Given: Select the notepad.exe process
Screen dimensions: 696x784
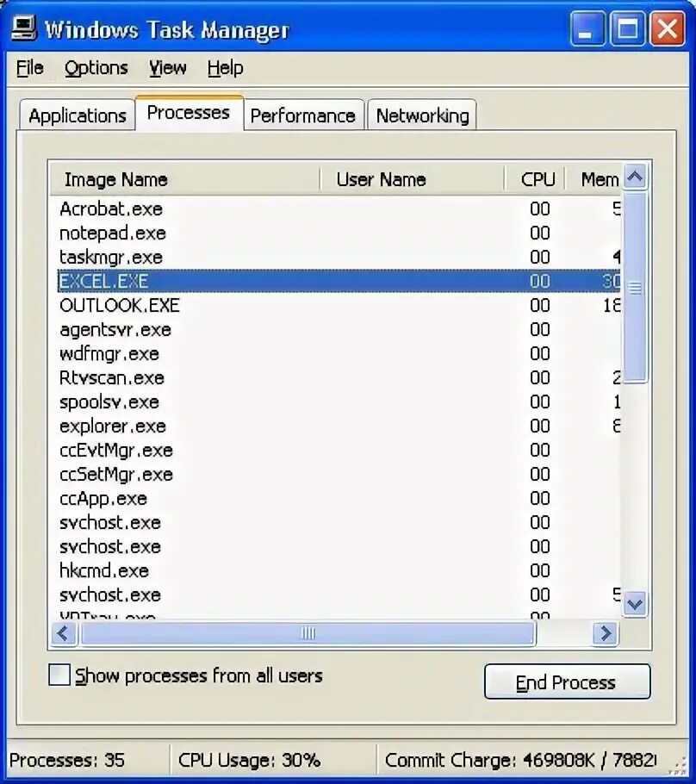Looking at the screenshot, I should [339, 233].
